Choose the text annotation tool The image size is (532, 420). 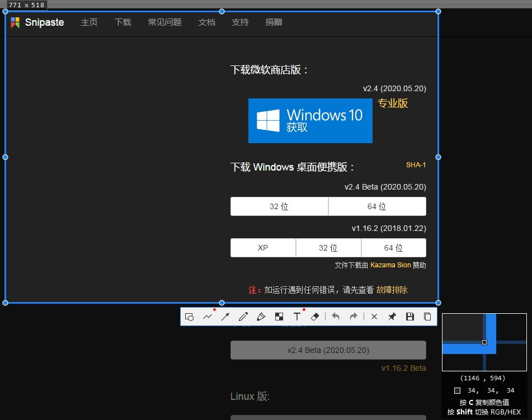click(297, 317)
